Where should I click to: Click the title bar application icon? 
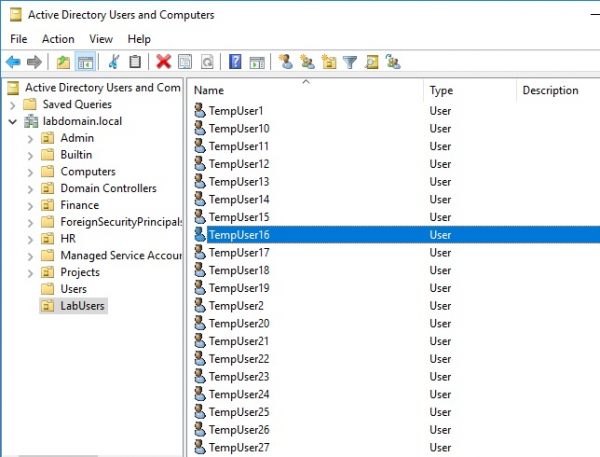(16, 15)
